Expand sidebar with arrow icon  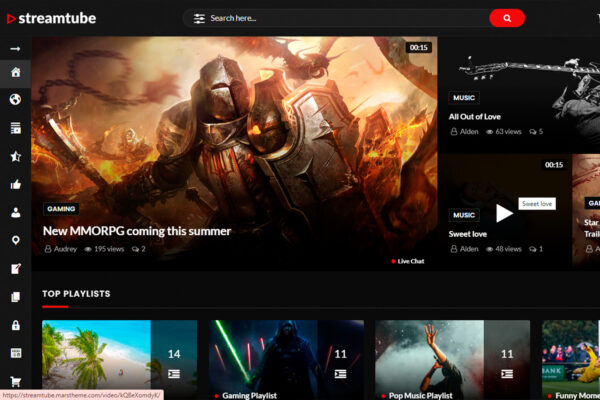point(15,49)
